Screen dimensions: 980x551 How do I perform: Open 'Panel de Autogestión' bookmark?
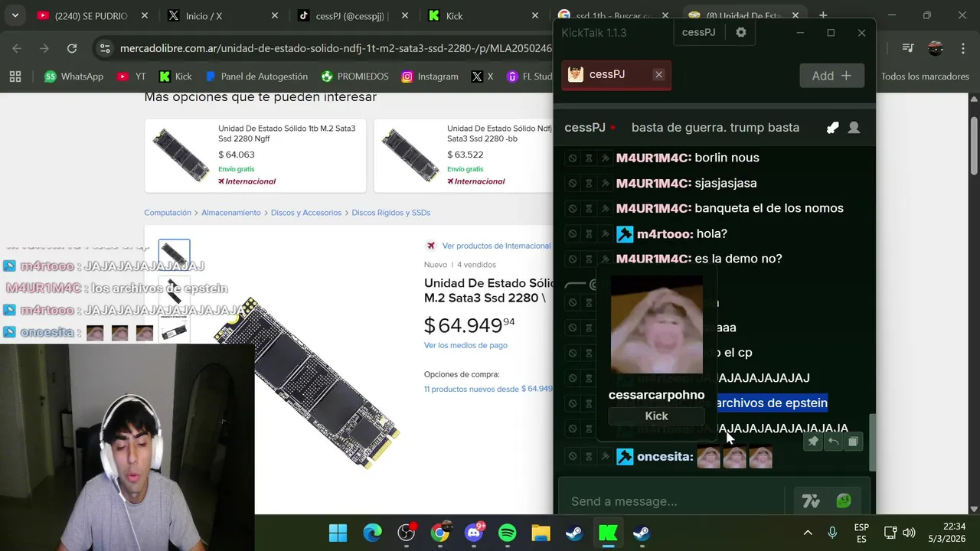tap(256, 77)
